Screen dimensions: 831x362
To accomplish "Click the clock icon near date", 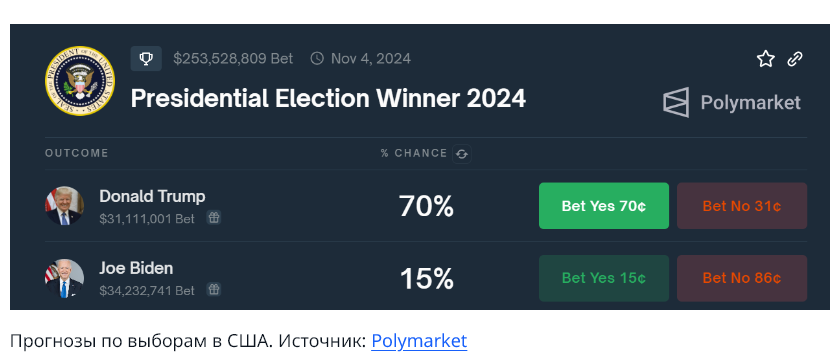I will pos(317,58).
